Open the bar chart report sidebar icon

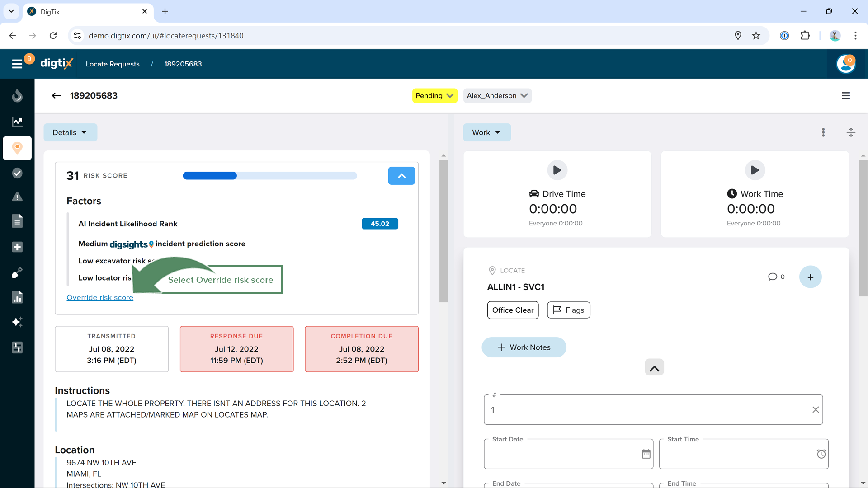(x=17, y=297)
